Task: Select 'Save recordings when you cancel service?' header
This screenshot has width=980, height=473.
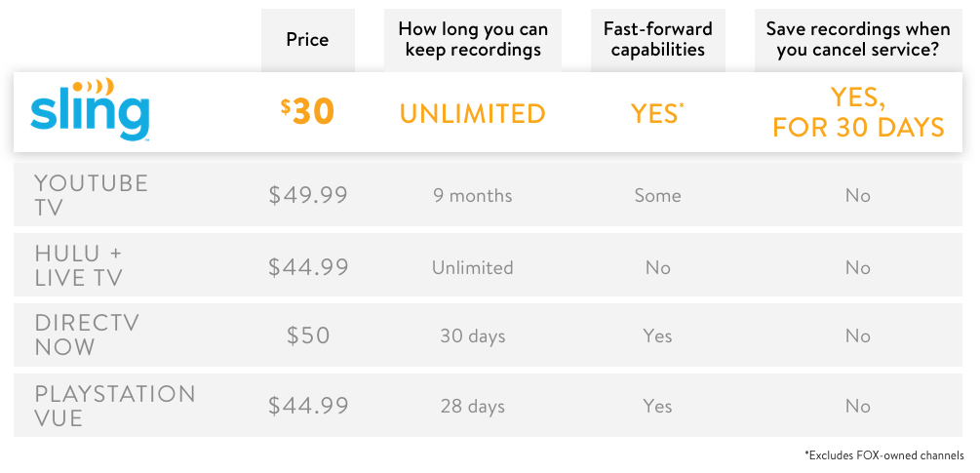Action: coord(858,39)
